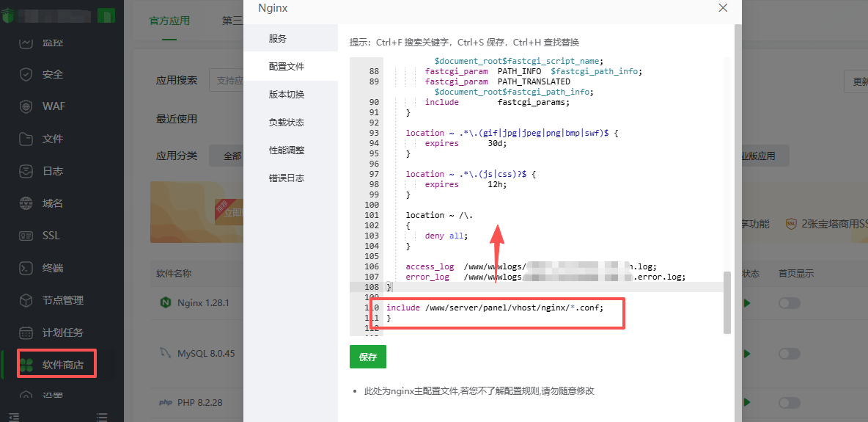The width and height of the screenshot is (868, 422).
Task: Toggle Nginx 首页显示 switch
Action: (x=790, y=303)
